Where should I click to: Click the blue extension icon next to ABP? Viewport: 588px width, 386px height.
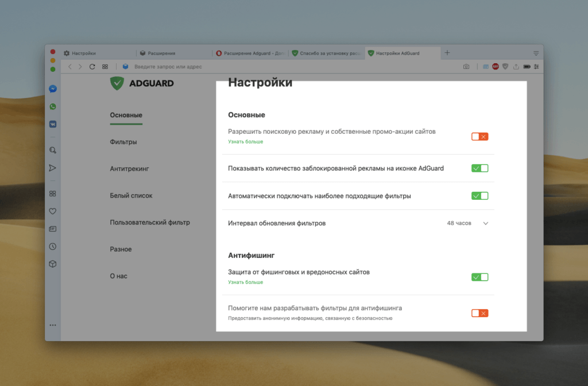(x=486, y=67)
